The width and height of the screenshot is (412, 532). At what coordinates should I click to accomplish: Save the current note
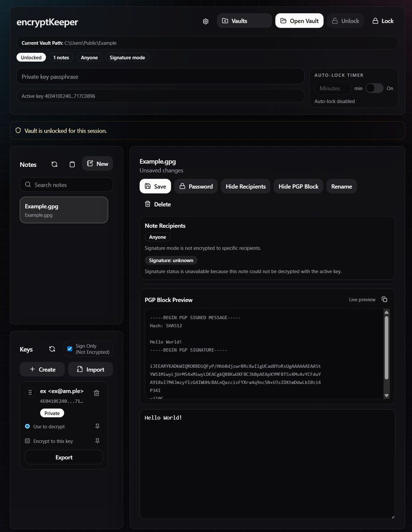[x=155, y=186]
